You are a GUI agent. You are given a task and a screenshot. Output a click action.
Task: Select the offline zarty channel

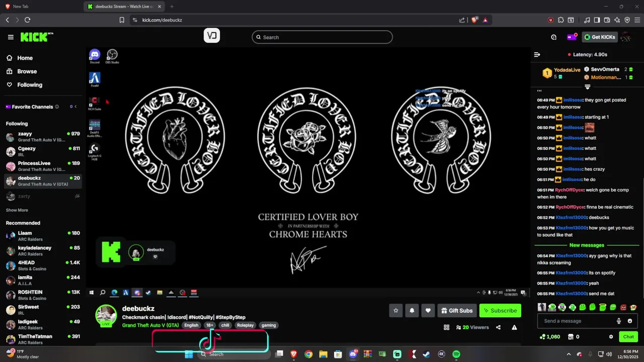pos(43,196)
